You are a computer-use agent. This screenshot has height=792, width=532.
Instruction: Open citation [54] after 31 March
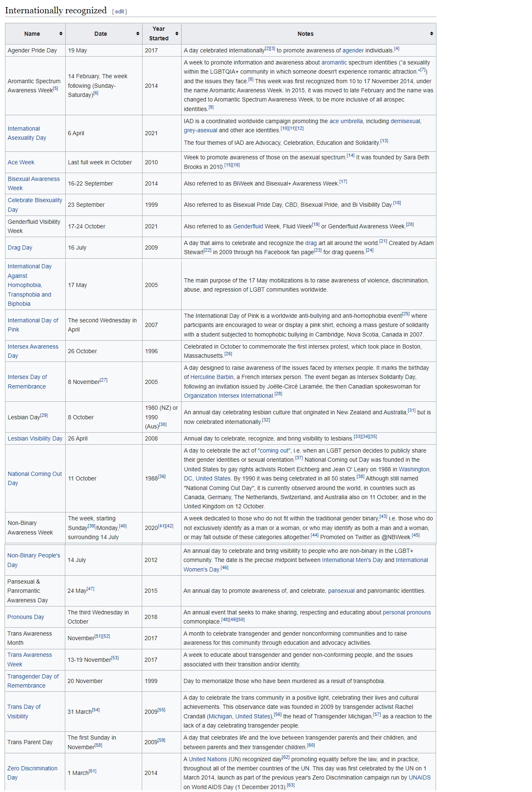[96, 710]
